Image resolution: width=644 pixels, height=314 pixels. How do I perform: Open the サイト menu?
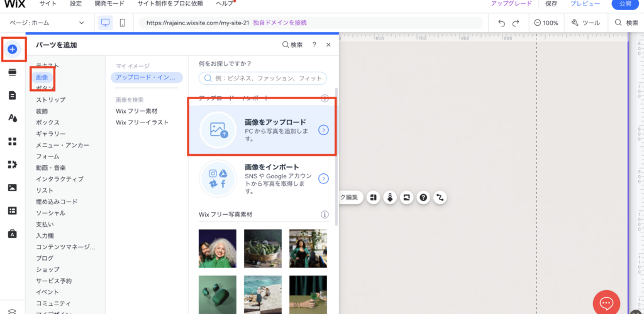48,4
